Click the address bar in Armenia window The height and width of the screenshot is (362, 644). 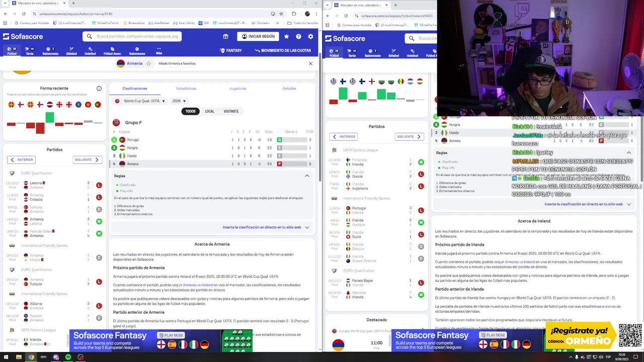coord(151,14)
